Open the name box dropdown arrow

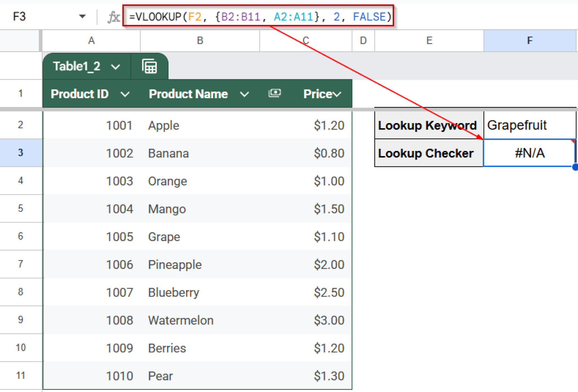pos(82,16)
